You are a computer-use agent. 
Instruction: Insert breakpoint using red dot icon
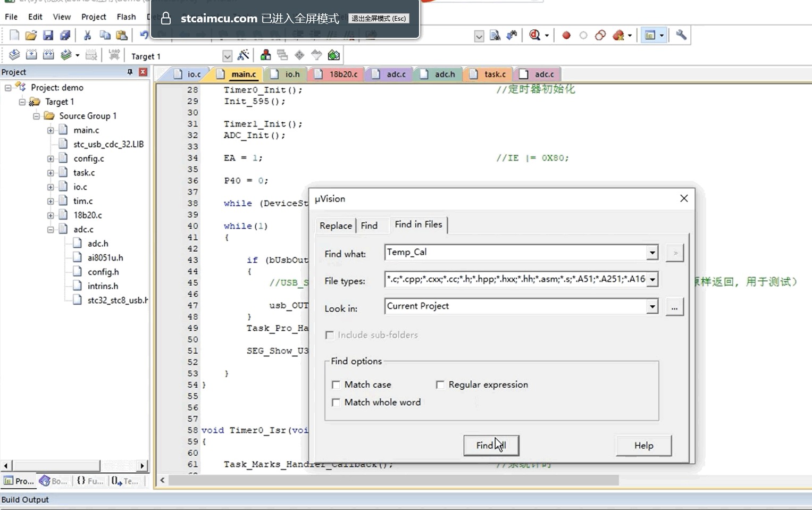(x=566, y=35)
